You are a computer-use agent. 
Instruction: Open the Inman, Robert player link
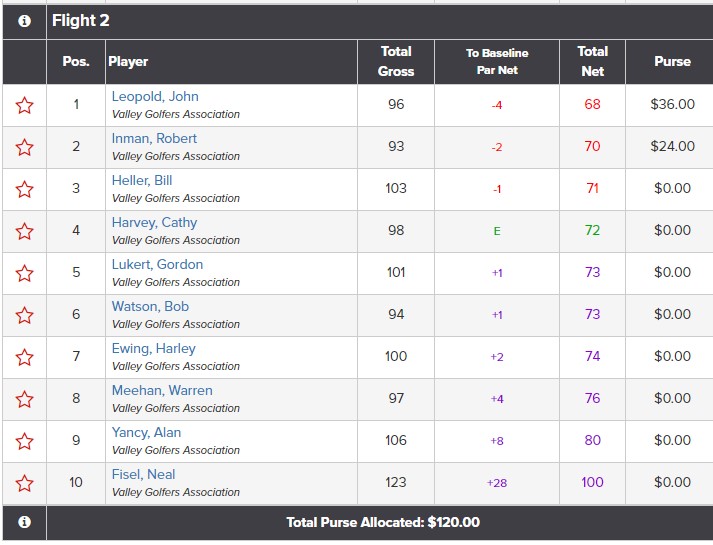[x=154, y=139]
